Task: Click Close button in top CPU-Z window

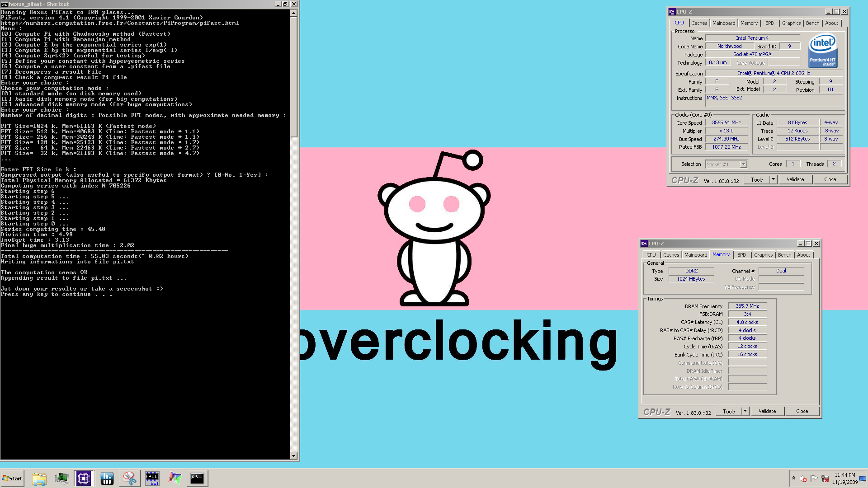Action: pos(830,179)
